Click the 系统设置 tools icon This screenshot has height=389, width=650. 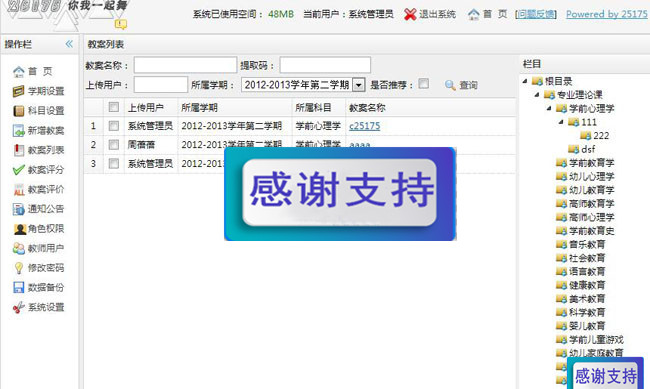pos(19,307)
